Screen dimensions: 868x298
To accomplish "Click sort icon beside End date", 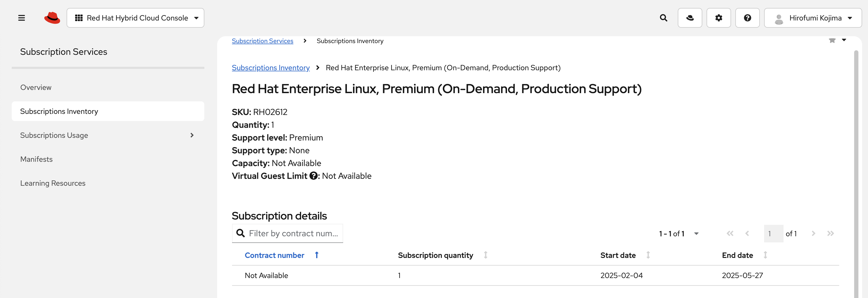I will 766,255.
